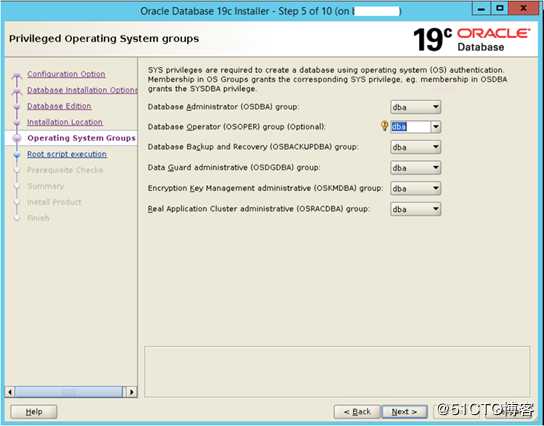Click the sidebar right scroll arrow
This screenshot has height=426, width=544.
coord(131,392)
